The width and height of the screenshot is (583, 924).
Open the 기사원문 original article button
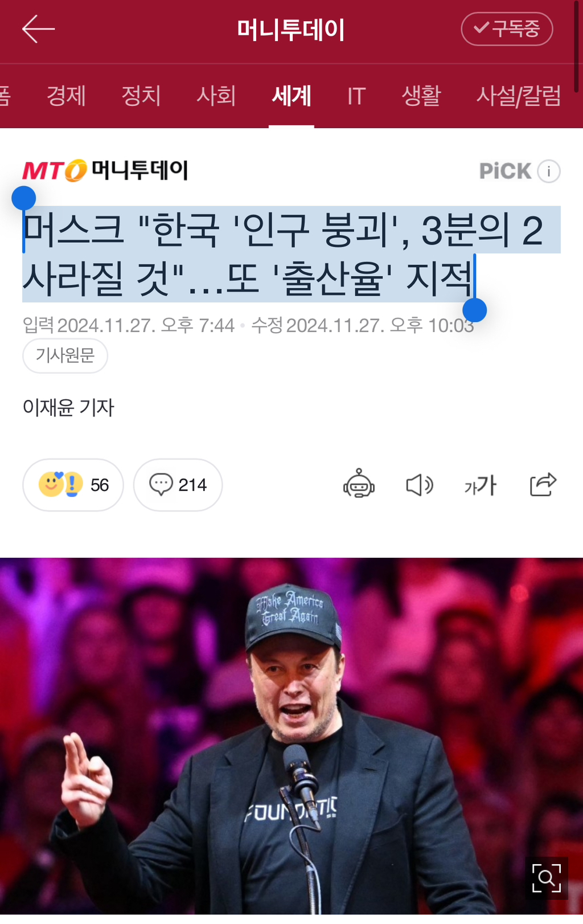(x=65, y=355)
